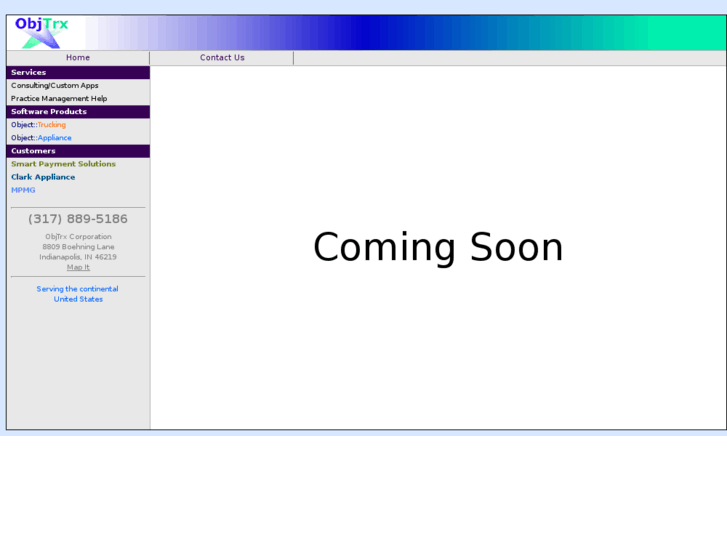This screenshot has height=545, width=727.
Task: Click Serving the continental United States text
Action: tap(78, 294)
